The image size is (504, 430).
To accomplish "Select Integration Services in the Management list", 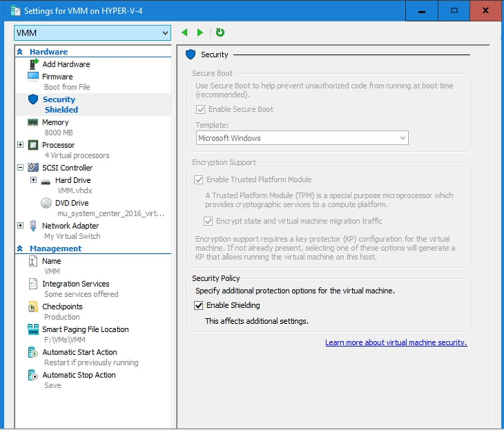I will (76, 284).
